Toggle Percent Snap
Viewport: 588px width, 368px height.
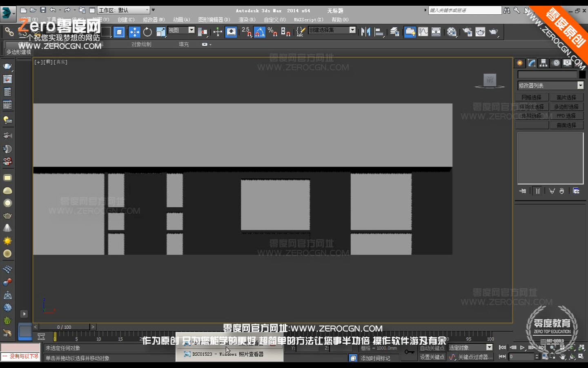(x=272, y=32)
